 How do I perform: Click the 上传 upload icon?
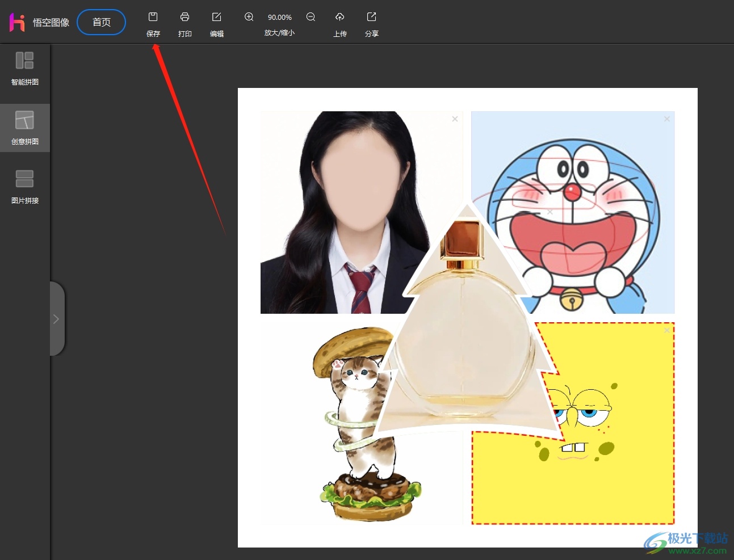tap(340, 17)
